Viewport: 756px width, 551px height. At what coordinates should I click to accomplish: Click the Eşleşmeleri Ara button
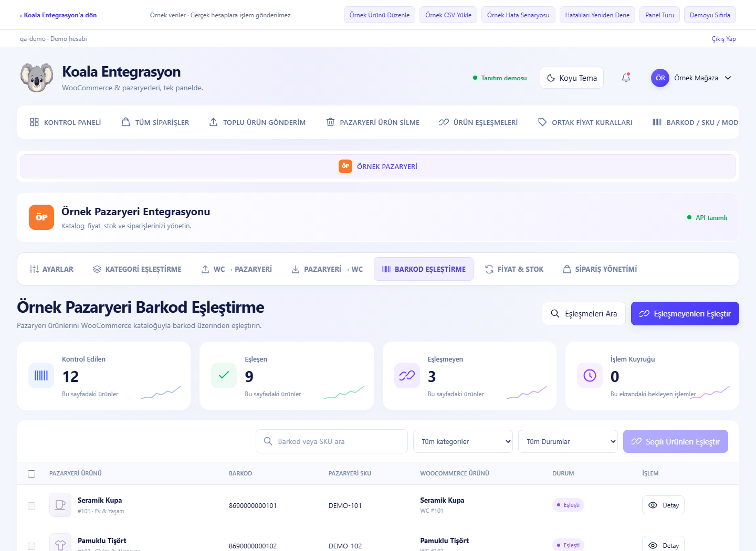click(584, 314)
